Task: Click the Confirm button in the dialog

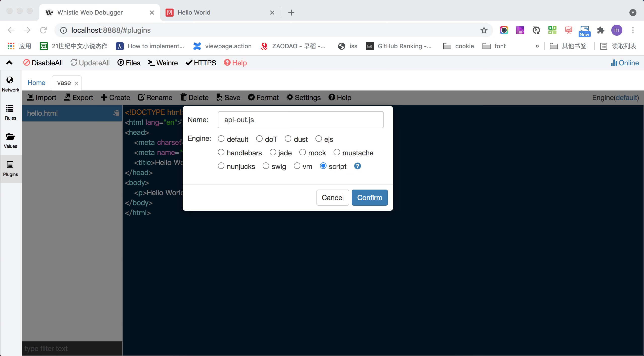Action: coord(369,198)
